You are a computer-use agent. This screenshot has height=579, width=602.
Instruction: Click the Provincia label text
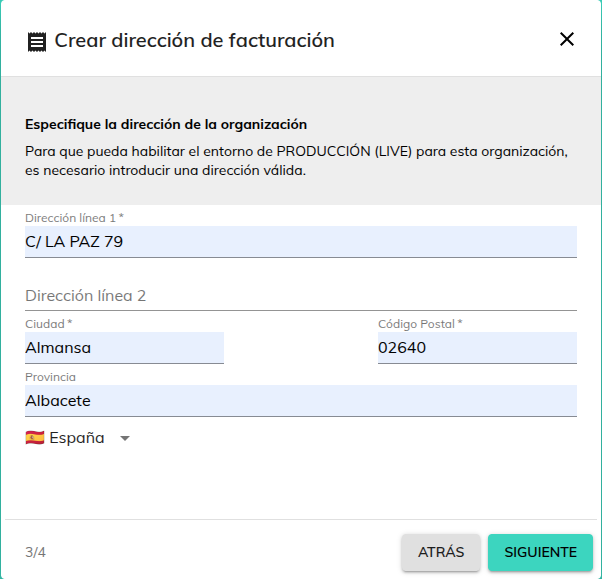pyautogui.click(x=50, y=377)
